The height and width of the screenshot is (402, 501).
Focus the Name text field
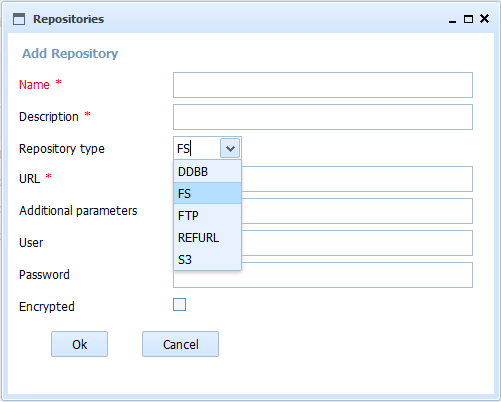tap(323, 85)
